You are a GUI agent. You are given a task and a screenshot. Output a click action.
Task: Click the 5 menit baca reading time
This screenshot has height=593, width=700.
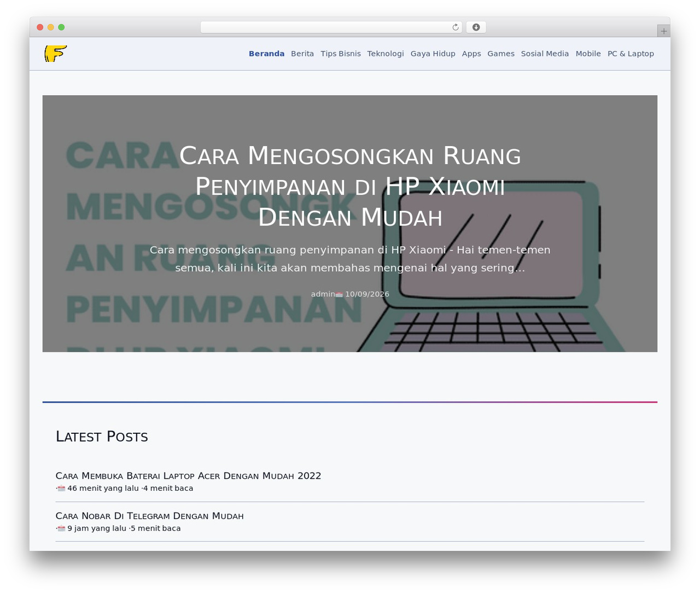tap(155, 528)
